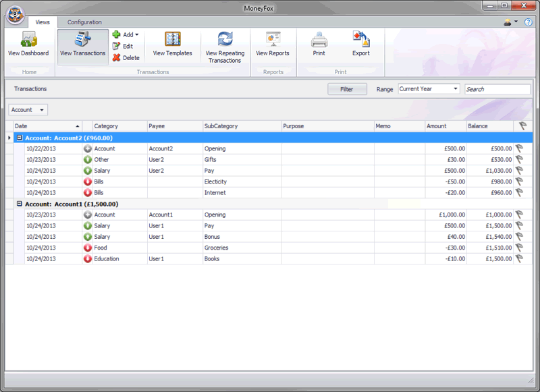Collapse the Account2 group

tap(20, 138)
